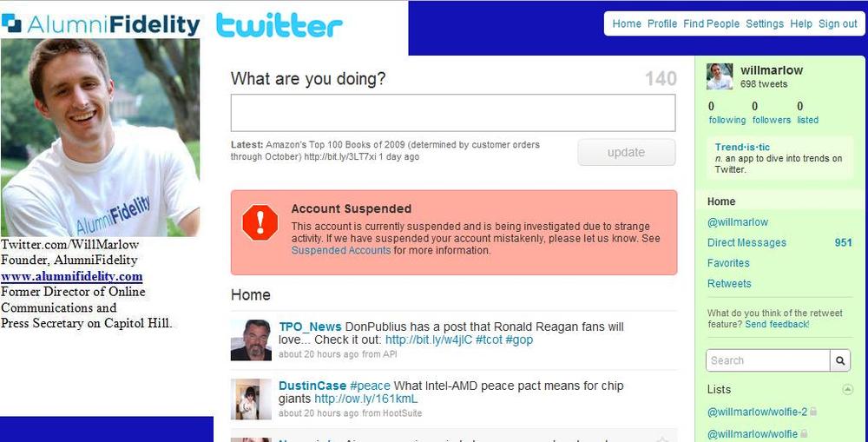Collapse the Lists section

pos(847,389)
